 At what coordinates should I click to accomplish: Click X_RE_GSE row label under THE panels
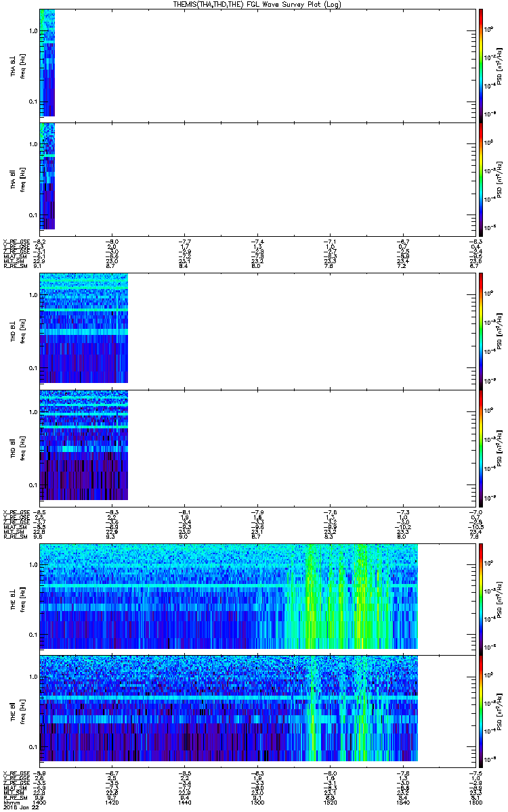tap(16, 773)
